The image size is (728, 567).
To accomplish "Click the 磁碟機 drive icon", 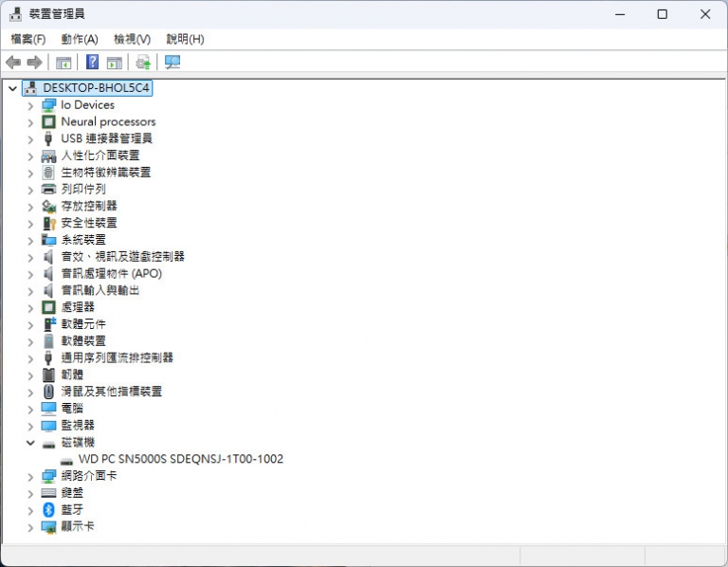I will (48, 445).
